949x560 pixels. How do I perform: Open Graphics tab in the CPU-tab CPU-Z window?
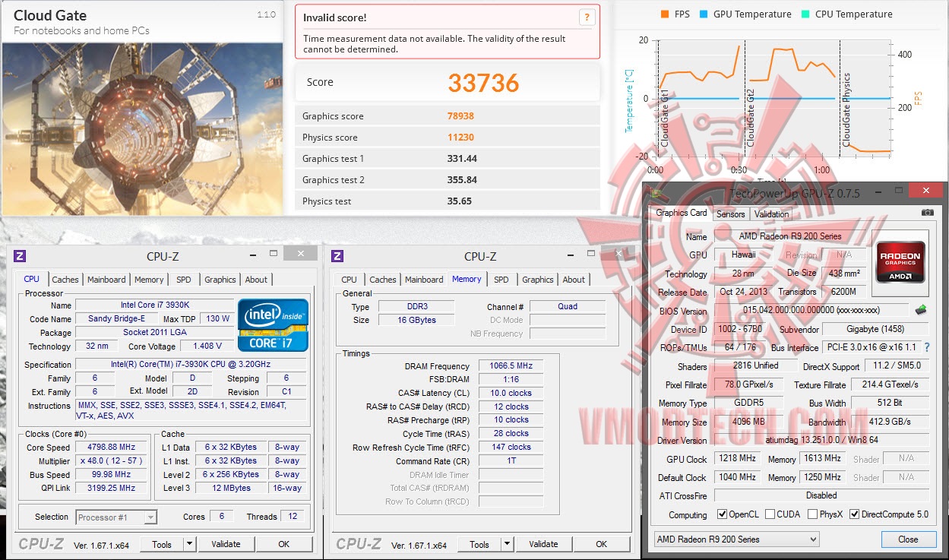(x=220, y=280)
